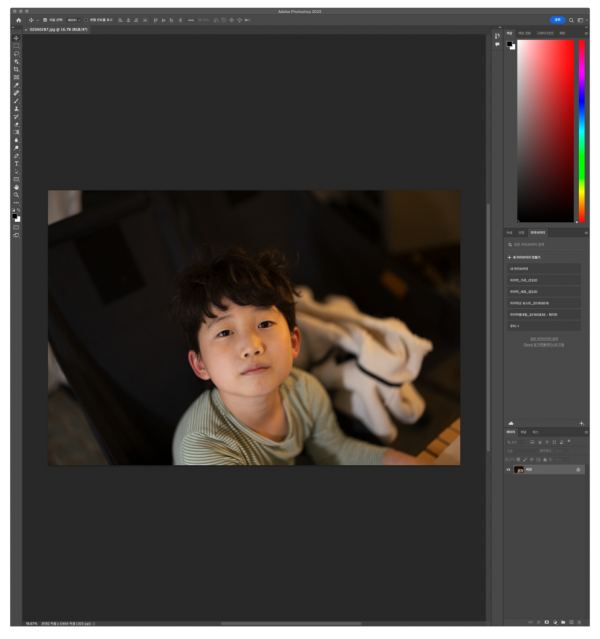
Task: Open Auto-Select layer/group dropdown
Action: pyautogui.click(x=73, y=20)
